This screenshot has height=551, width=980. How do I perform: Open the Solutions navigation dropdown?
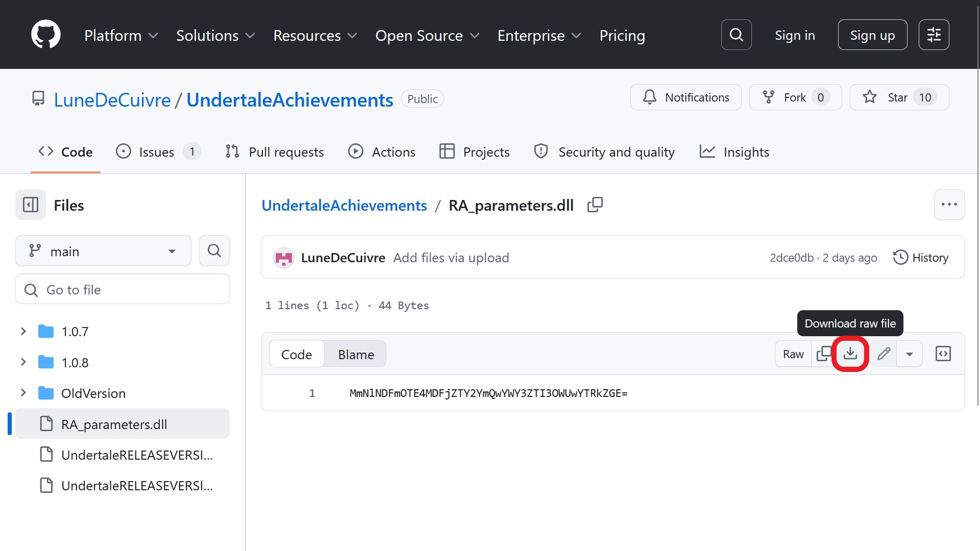coord(215,36)
